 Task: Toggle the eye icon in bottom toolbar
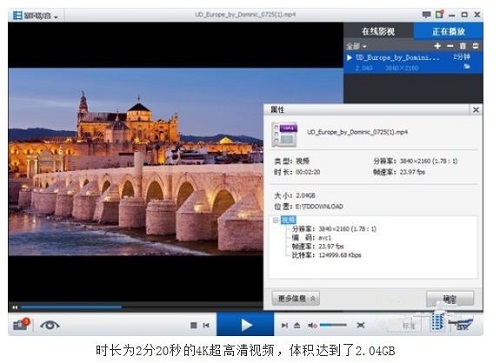coord(50,324)
